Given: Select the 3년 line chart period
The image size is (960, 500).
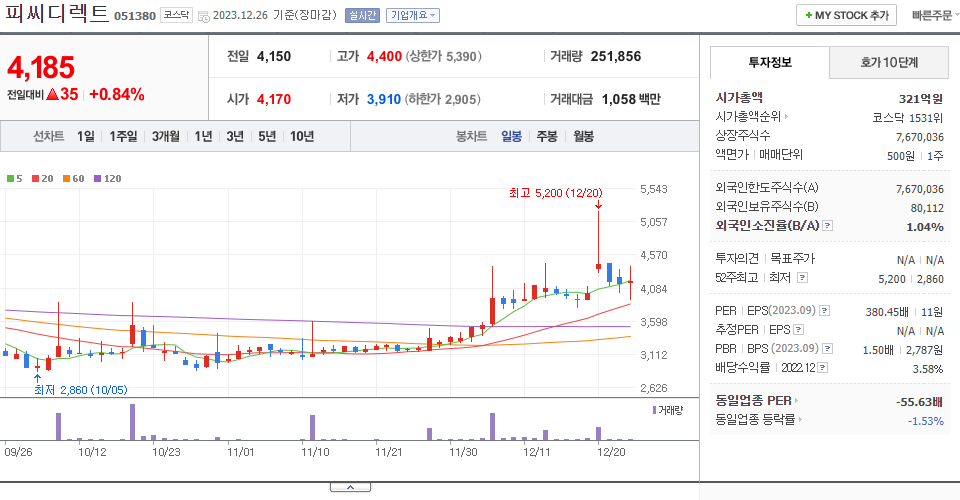Looking at the screenshot, I should [235, 136].
